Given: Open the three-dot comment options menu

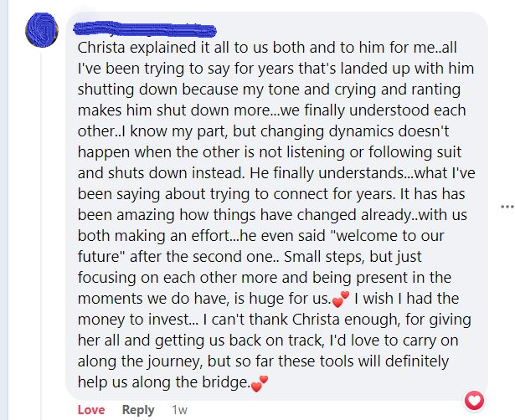Looking at the screenshot, I should pyautogui.click(x=506, y=206).
